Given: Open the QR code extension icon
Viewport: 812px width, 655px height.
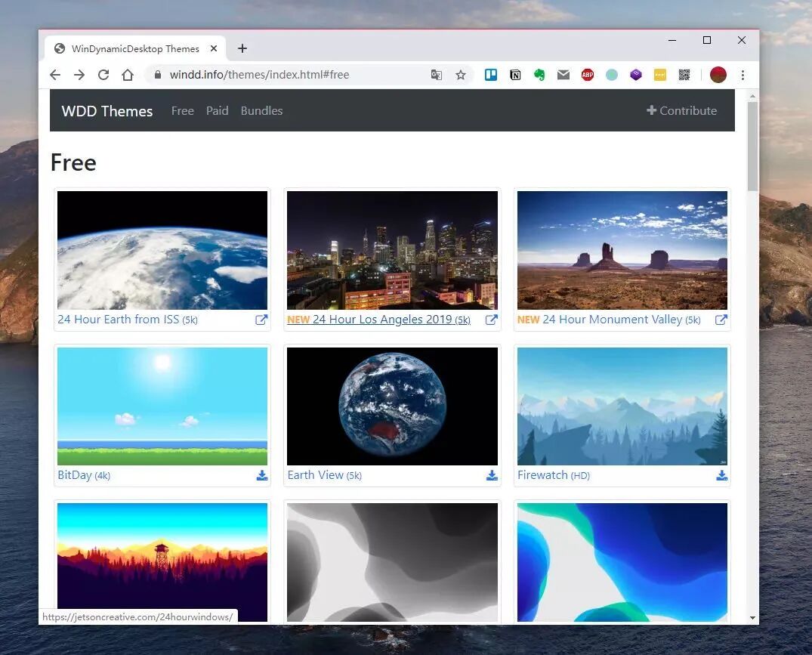Looking at the screenshot, I should 684,75.
